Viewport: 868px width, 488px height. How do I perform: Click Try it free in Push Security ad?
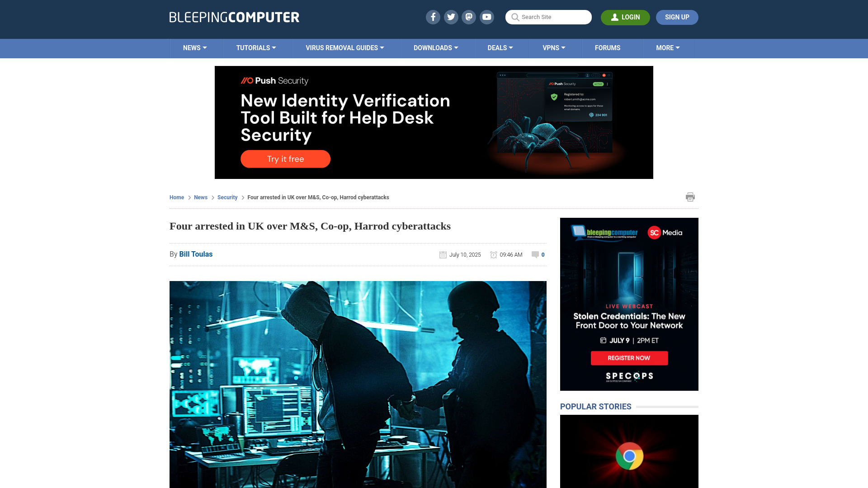[x=285, y=159]
